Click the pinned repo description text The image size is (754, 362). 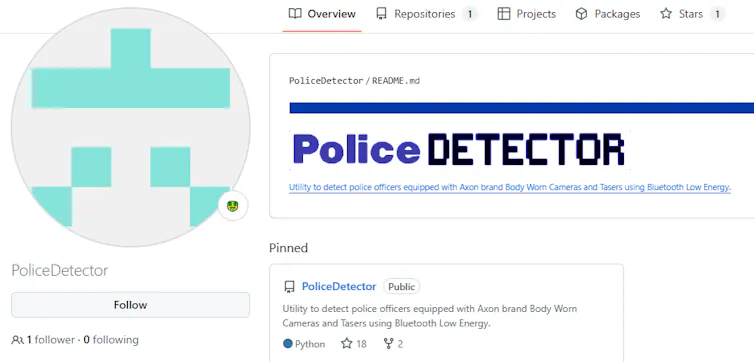tap(430, 316)
